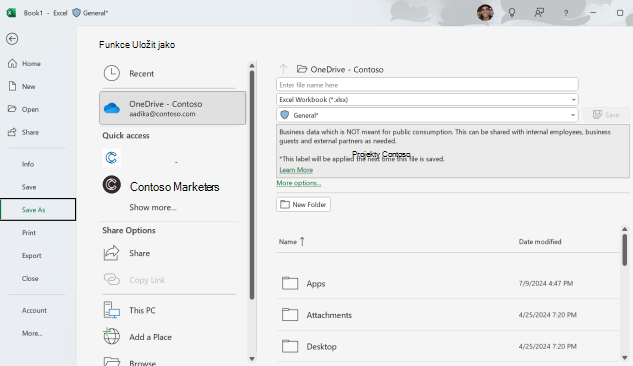Click the feedback person icon in the title bar
The width and height of the screenshot is (633, 366).
click(539, 13)
